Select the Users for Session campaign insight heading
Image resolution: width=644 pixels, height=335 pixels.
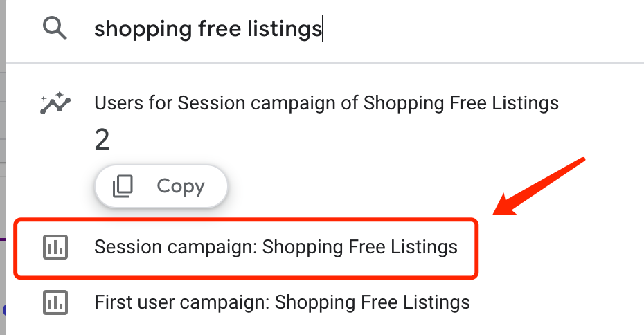[327, 102]
